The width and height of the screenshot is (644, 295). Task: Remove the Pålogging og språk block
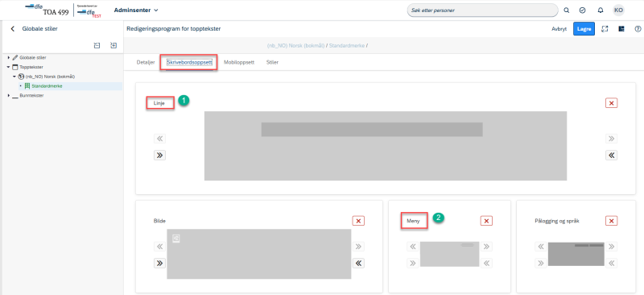coord(612,221)
